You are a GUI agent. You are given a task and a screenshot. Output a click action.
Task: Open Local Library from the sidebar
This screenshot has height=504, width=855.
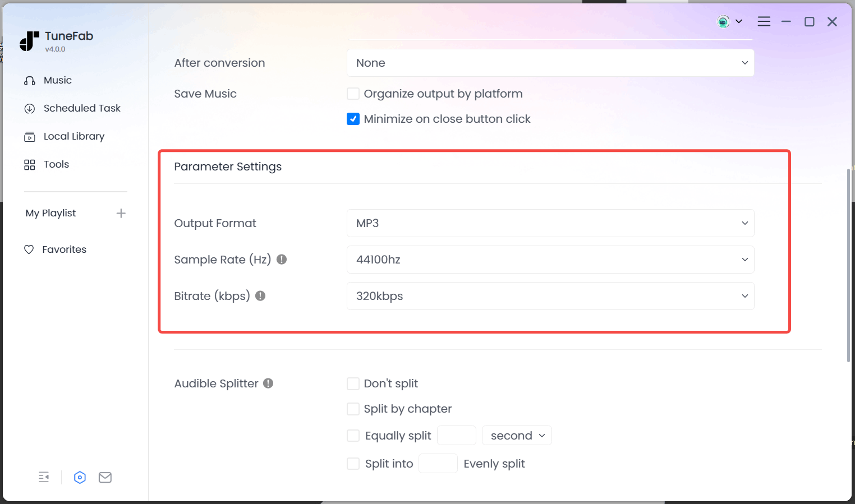pos(73,136)
